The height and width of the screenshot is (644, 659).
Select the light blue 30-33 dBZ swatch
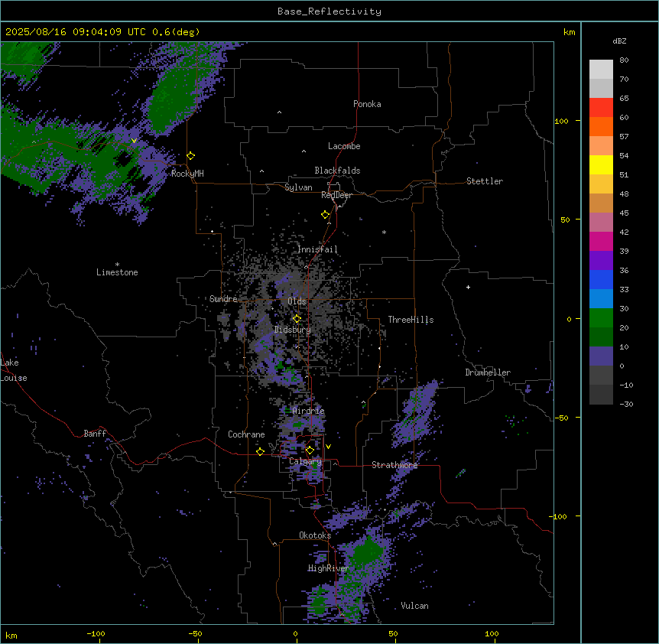click(601, 299)
